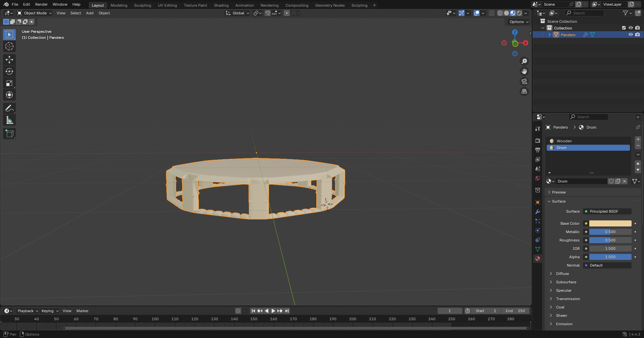
Task: Open the Physics properties tab
Action: pyautogui.click(x=538, y=230)
